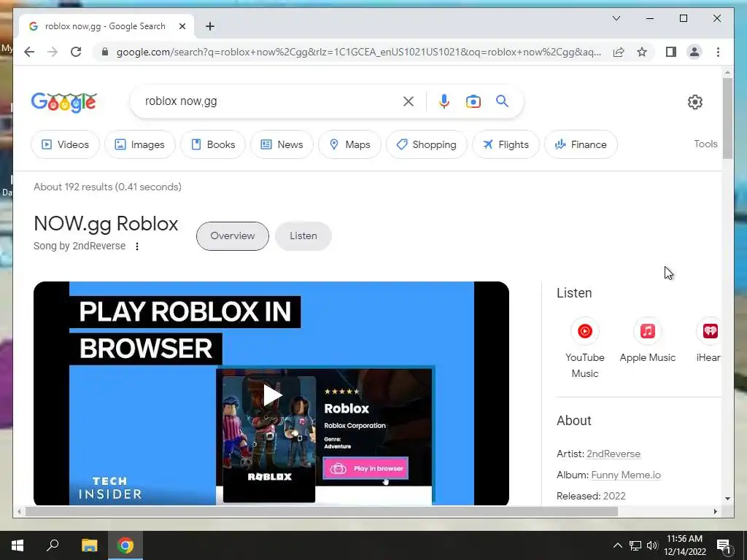747x560 pixels.
Task: Select the Overview chip
Action: [x=233, y=236]
